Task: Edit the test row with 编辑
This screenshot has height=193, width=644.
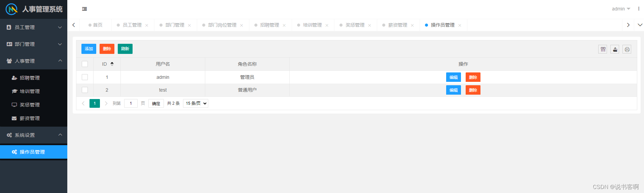Action: [454, 90]
